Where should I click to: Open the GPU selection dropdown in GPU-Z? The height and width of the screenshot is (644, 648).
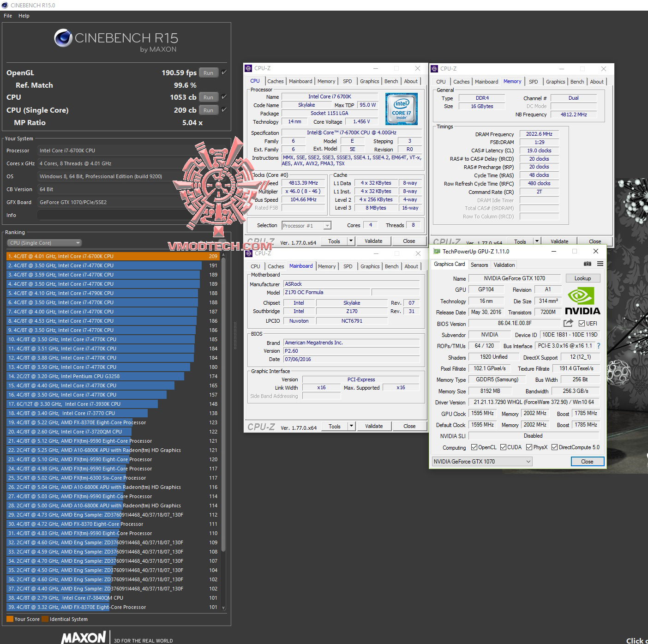(x=528, y=461)
